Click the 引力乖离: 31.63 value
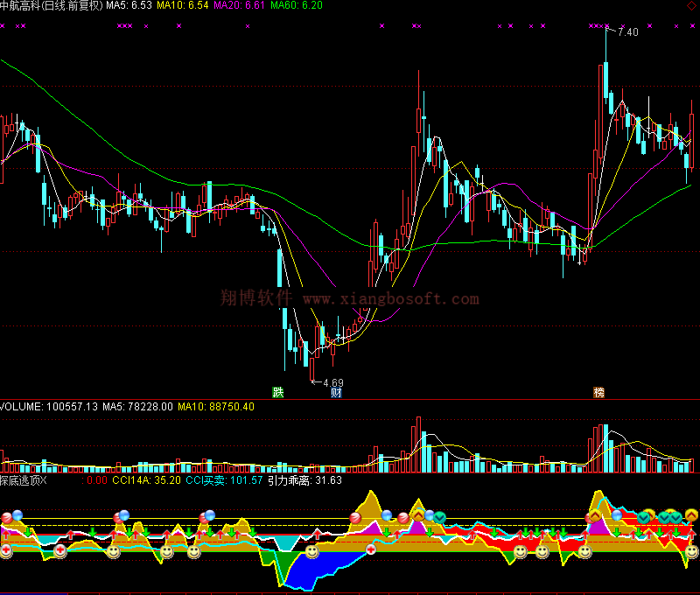The height and width of the screenshot is (595, 700). (304, 480)
